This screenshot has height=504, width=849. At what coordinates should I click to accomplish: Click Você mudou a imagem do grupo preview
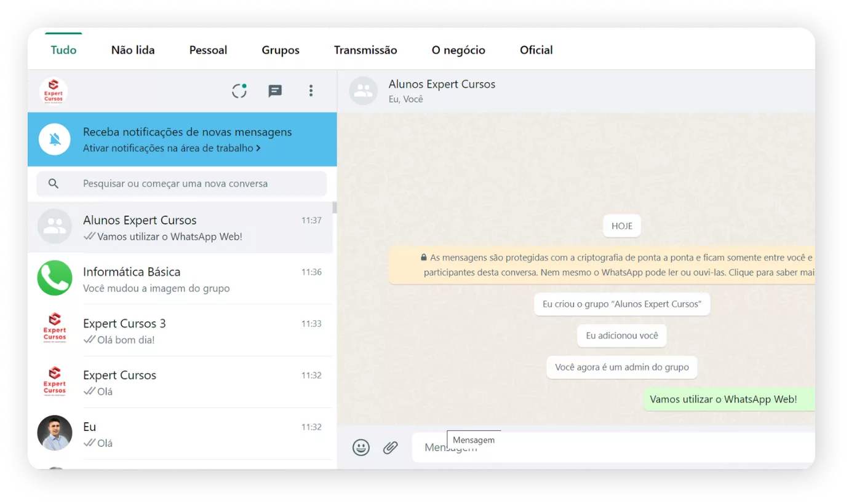point(156,288)
